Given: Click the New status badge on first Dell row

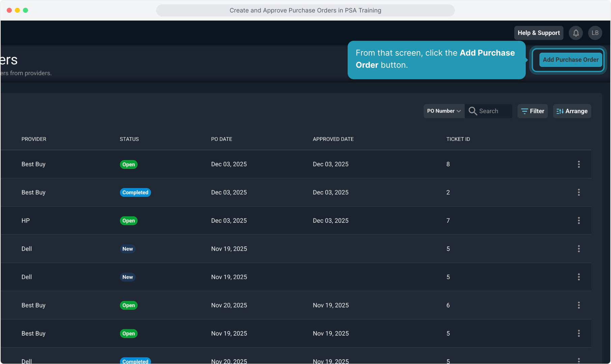Looking at the screenshot, I should (127, 249).
